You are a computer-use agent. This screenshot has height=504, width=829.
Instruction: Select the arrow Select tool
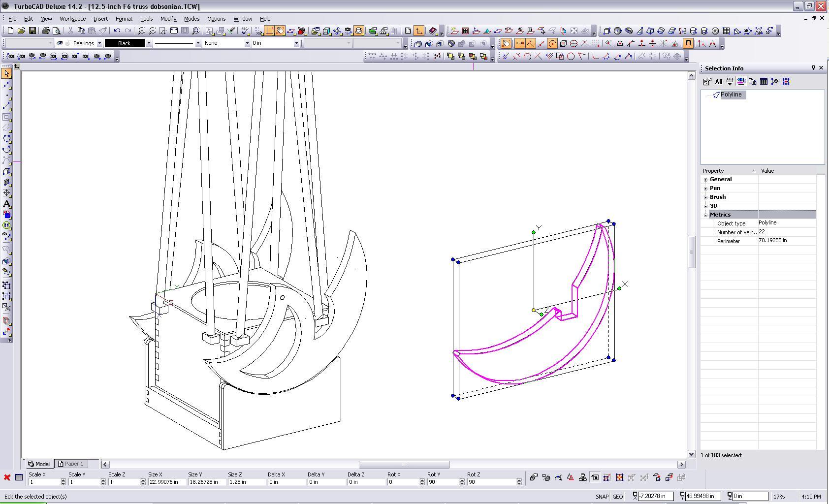pyautogui.click(x=7, y=73)
